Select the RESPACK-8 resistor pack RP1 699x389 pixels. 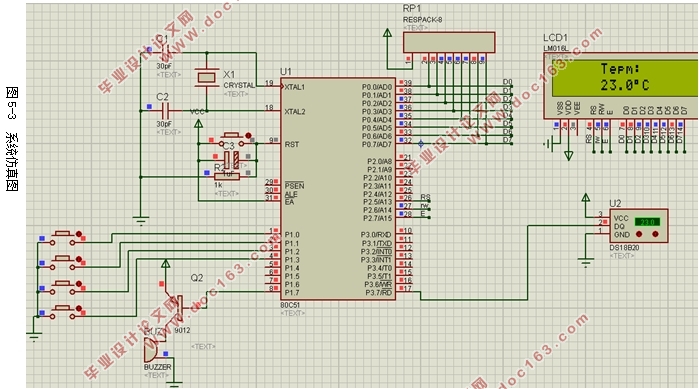pyautogui.click(x=449, y=42)
